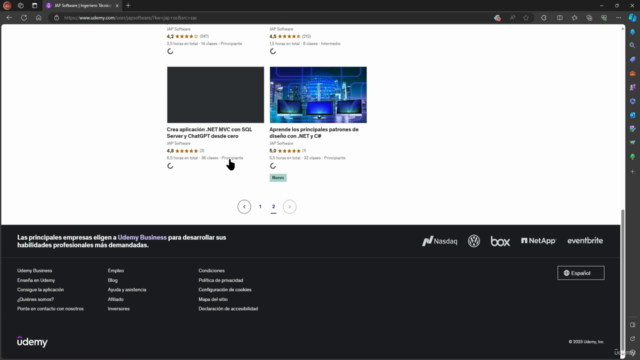Open sidebar Designer icon
Screen dimensions: 640x360
click(x=633, y=129)
